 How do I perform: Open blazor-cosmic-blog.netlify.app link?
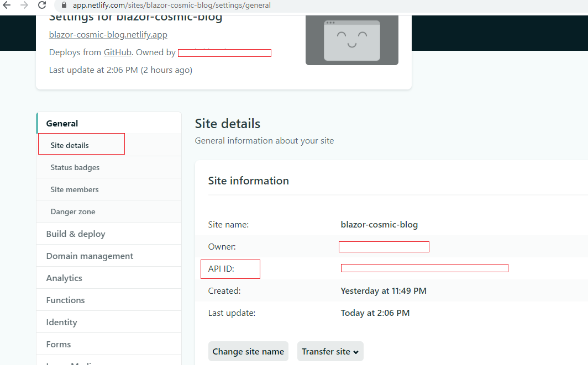tap(108, 34)
